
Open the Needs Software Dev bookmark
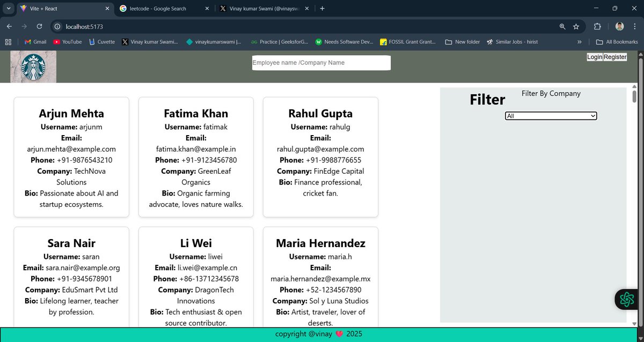coord(344,42)
